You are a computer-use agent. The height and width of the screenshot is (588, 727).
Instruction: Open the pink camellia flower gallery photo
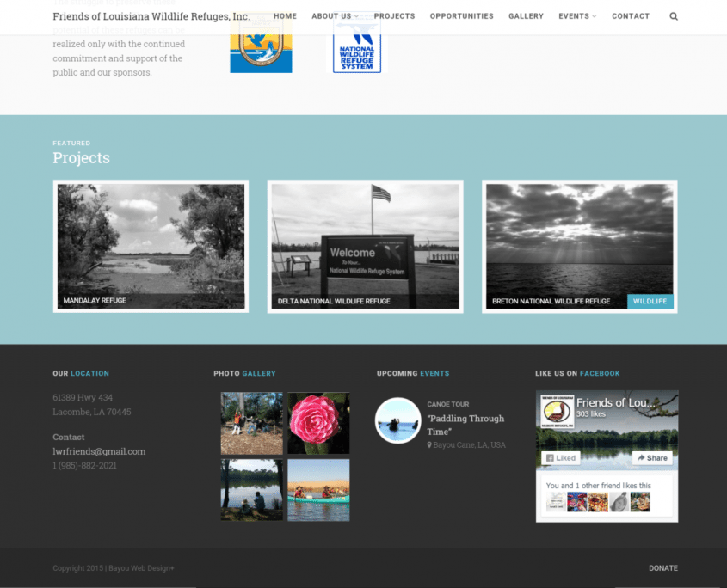[x=318, y=423]
